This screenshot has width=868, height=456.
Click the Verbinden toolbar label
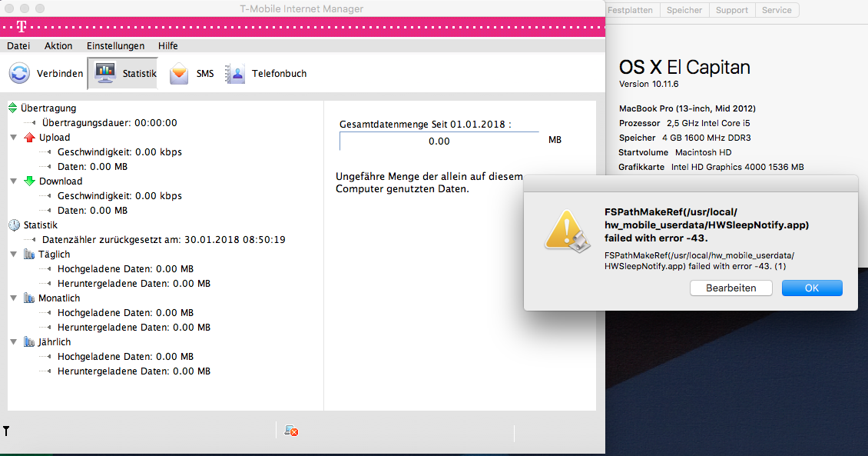pyautogui.click(x=60, y=73)
